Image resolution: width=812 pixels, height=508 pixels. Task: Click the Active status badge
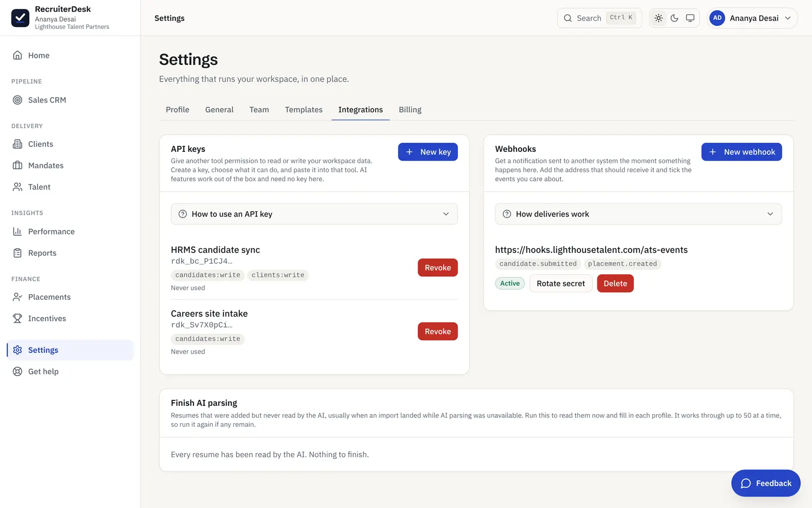510,283
